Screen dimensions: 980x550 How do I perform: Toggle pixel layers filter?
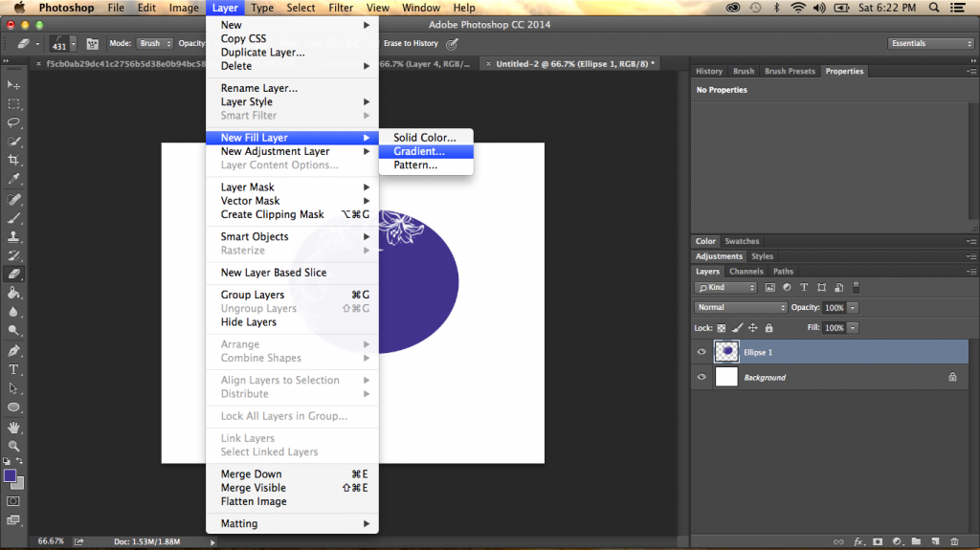[x=770, y=288]
